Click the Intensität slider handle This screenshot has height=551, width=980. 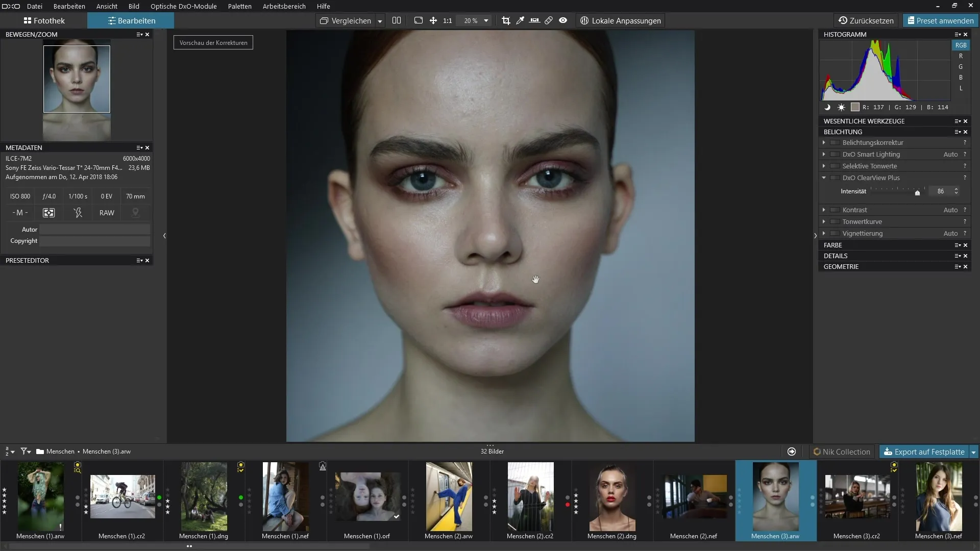[x=917, y=193]
